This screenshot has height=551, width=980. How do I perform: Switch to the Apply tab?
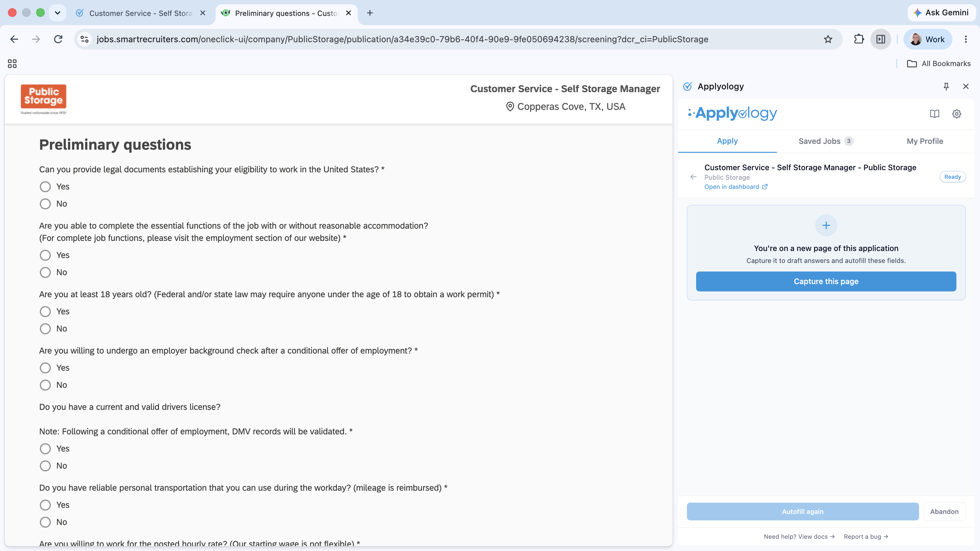(727, 141)
